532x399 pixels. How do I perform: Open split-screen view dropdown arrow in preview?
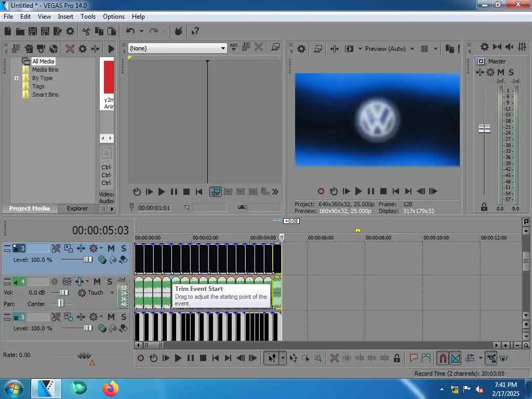click(360, 49)
